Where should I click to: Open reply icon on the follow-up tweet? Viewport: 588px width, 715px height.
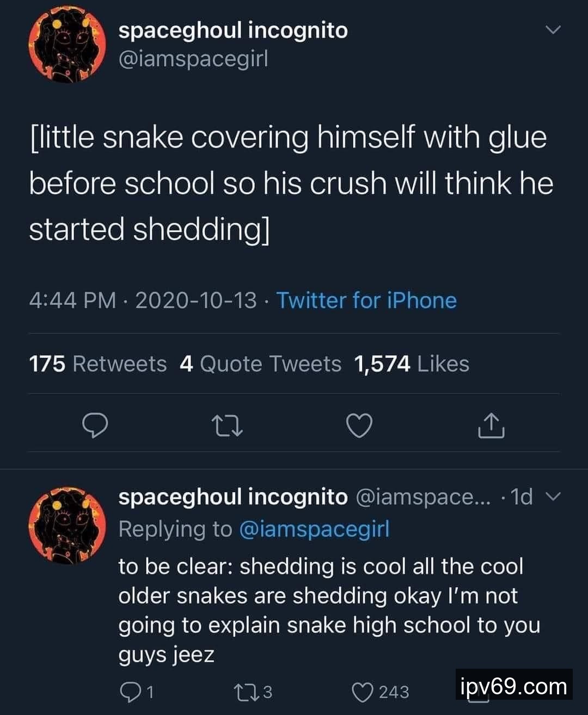[129, 692]
